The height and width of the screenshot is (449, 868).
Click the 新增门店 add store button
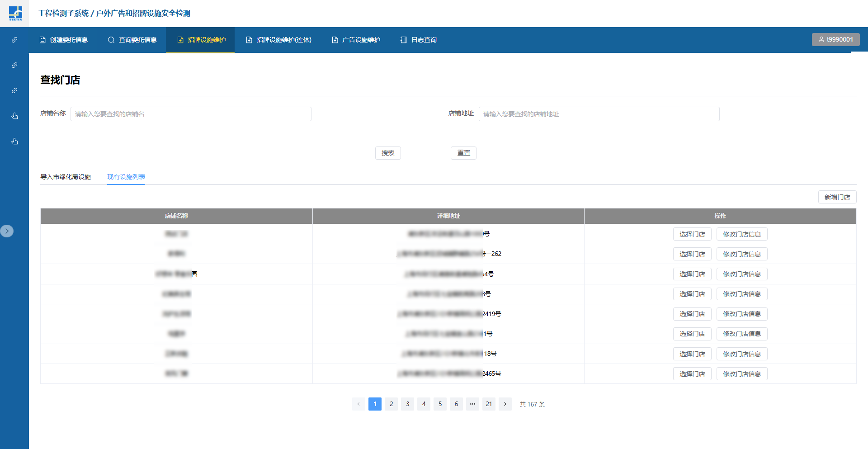[x=837, y=197]
